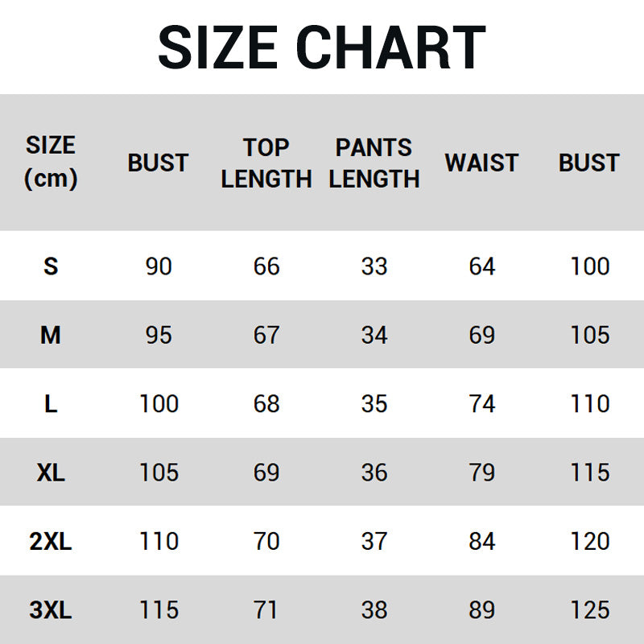This screenshot has height=644, width=644.
Task: Click the L size row label
Action: coord(51,404)
